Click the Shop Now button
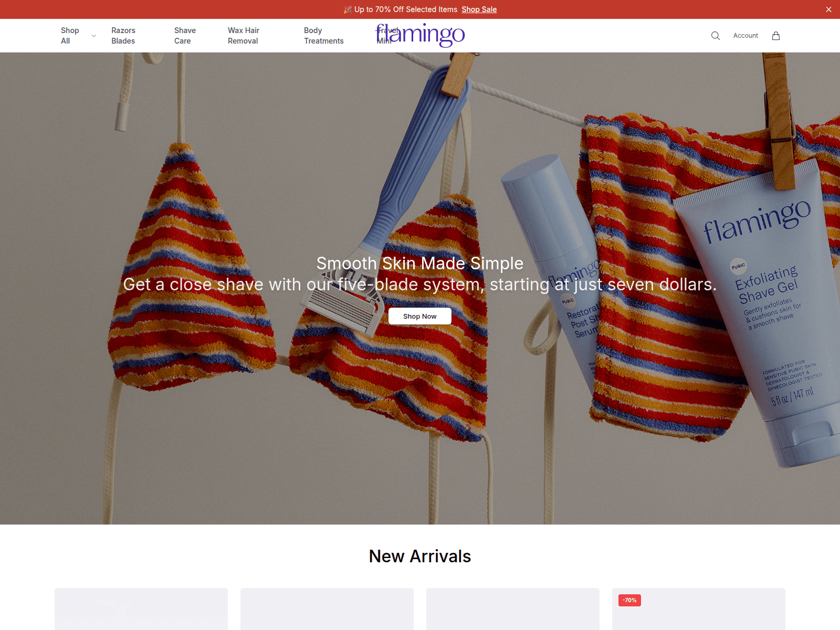The width and height of the screenshot is (840, 630). coord(420,316)
